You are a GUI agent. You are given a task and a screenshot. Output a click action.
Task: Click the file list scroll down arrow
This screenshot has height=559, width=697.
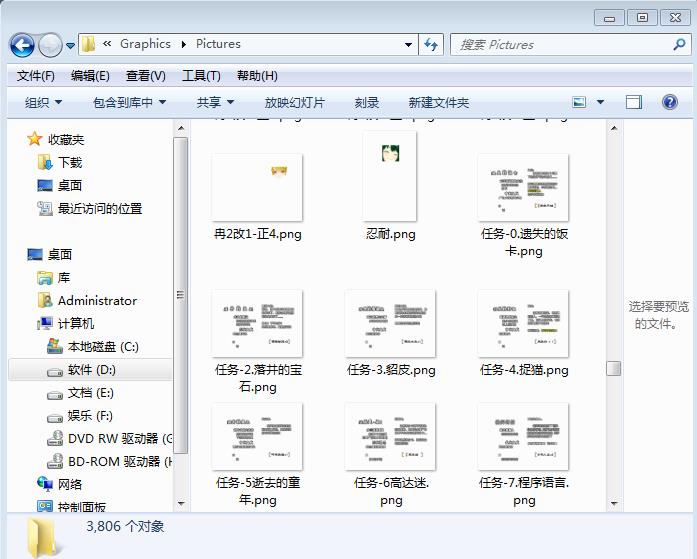(614, 503)
